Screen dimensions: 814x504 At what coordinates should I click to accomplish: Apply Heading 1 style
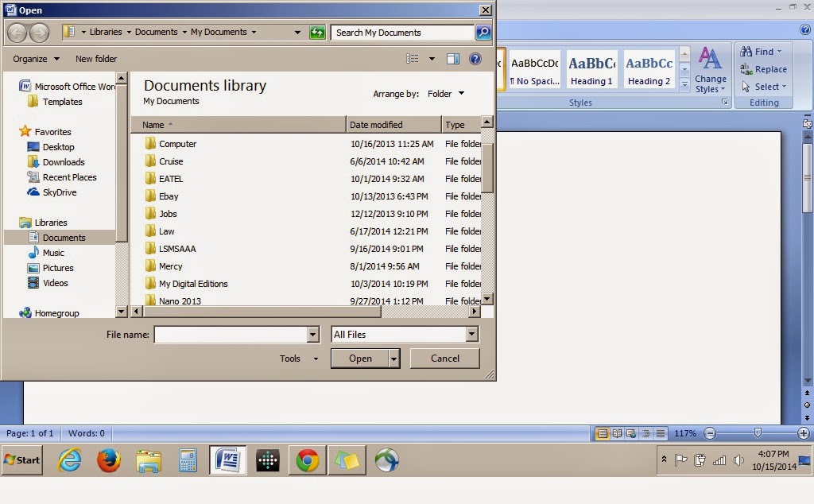pyautogui.click(x=591, y=69)
